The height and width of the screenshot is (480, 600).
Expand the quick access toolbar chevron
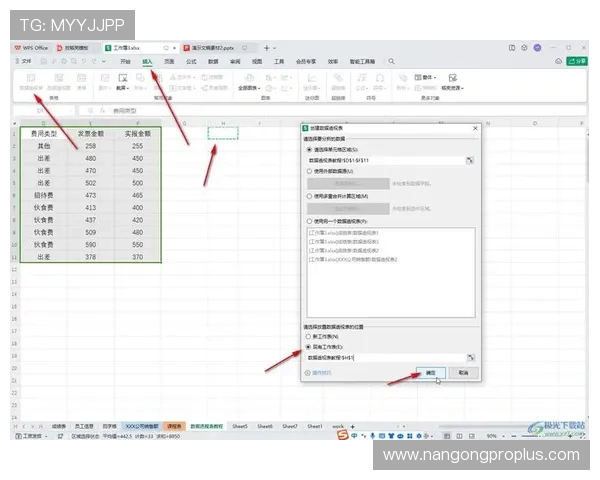pos(104,61)
